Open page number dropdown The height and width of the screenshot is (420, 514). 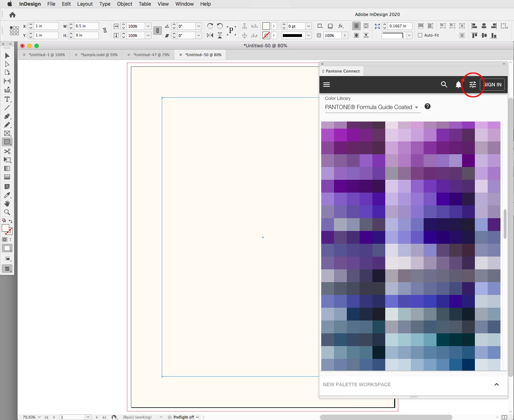(88, 417)
